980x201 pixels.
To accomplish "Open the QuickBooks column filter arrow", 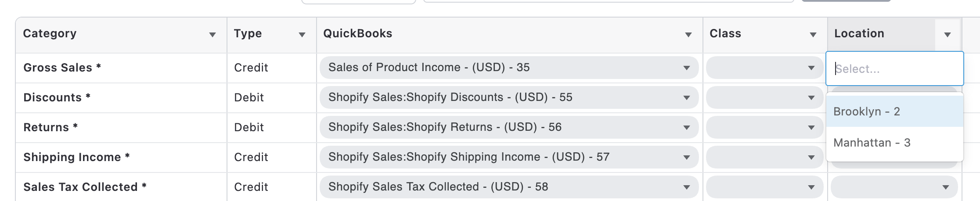I will coord(688,35).
